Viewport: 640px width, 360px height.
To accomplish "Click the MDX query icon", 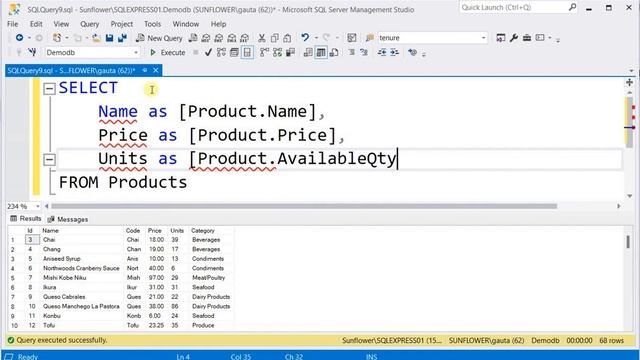I will point(206,38).
